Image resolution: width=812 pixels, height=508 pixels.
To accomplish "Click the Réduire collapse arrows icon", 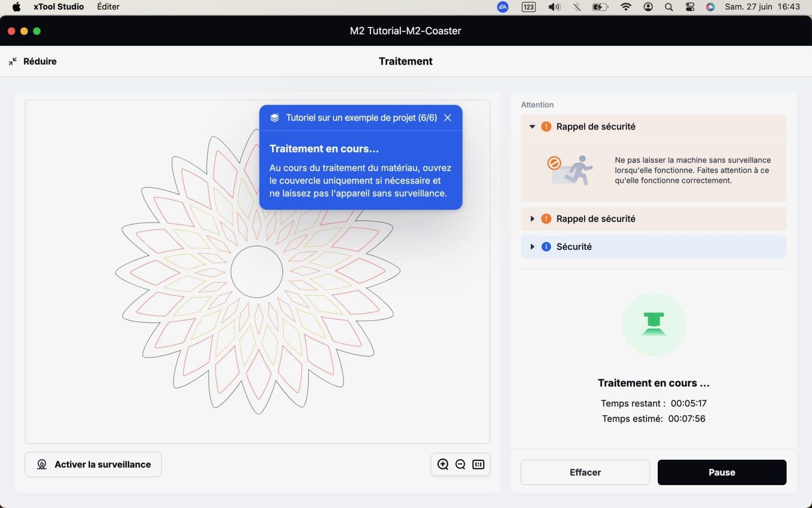I will pyautogui.click(x=13, y=61).
